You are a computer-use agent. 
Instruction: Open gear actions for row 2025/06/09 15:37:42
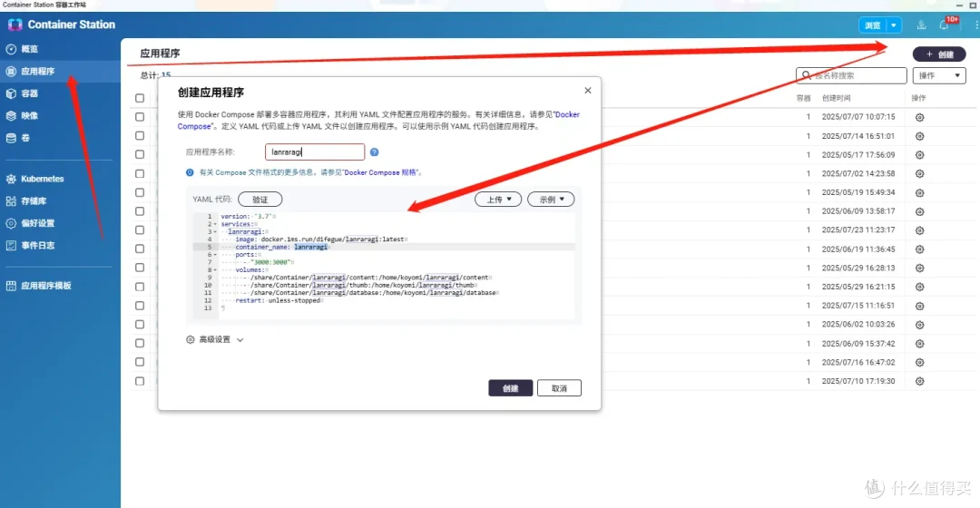click(x=920, y=344)
